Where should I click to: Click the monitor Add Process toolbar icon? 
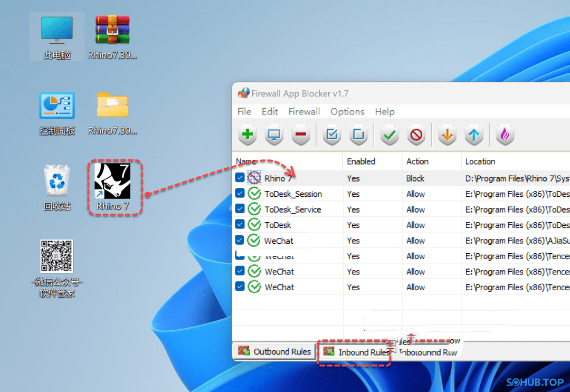tap(274, 135)
